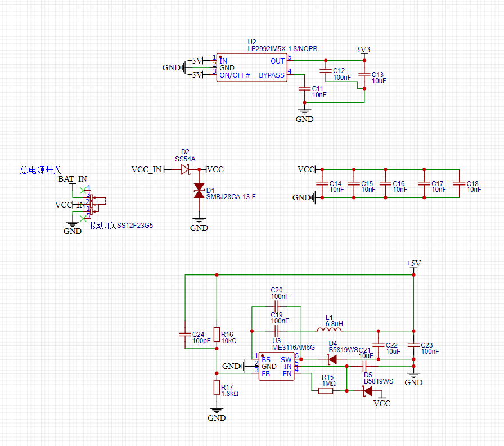Select the D2 SS54A Schottky diode
The height and width of the screenshot is (446, 504).
click(x=185, y=169)
